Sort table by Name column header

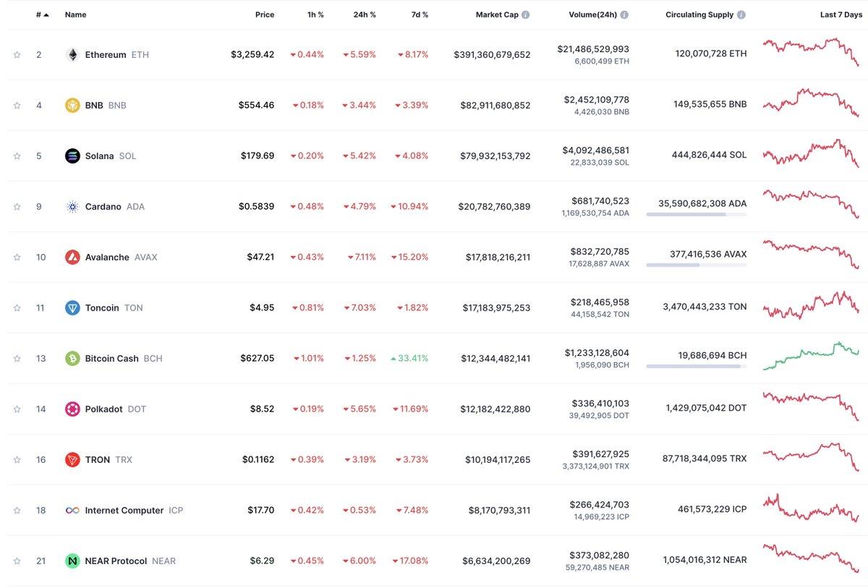tap(75, 14)
